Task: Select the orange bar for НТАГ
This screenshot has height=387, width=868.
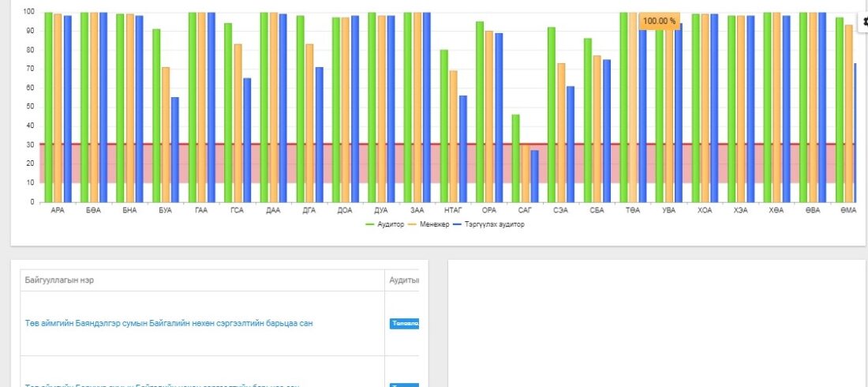Action: click(454, 137)
